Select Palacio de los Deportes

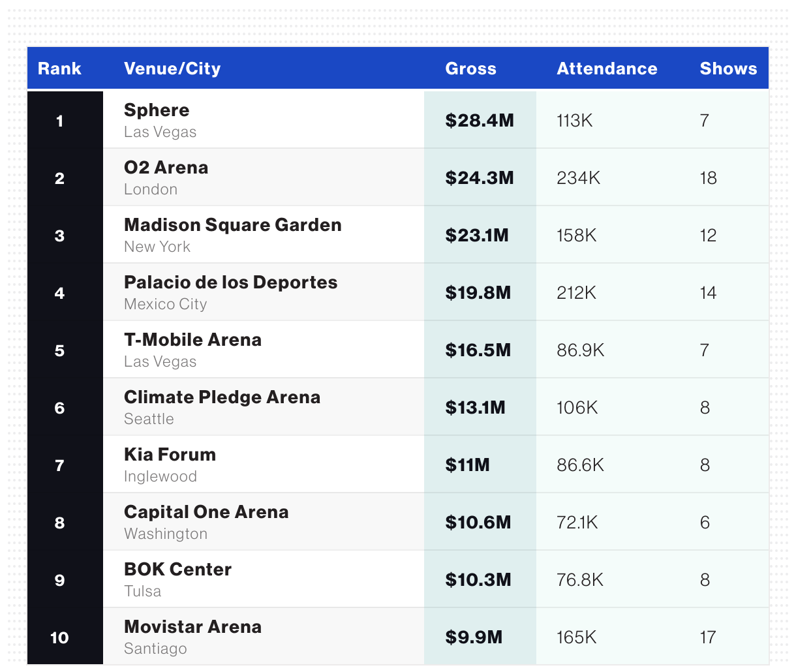pyautogui.click(x=230, y=283)
